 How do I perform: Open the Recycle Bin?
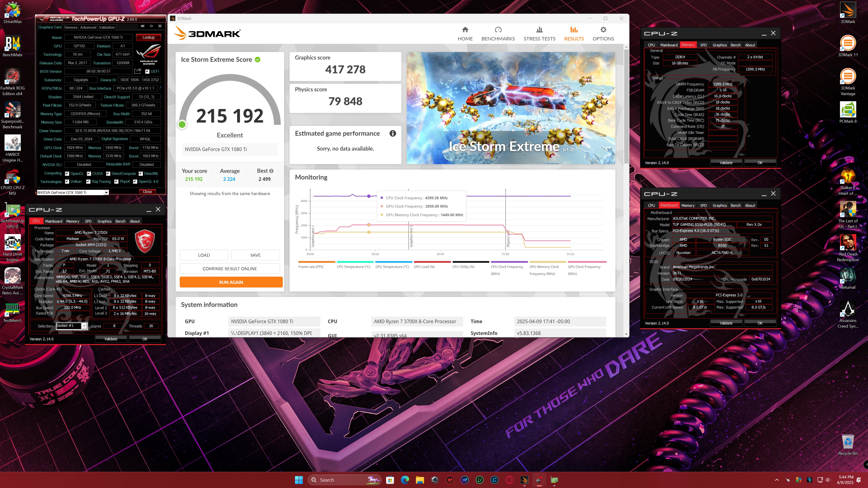(x=848, y=445)
